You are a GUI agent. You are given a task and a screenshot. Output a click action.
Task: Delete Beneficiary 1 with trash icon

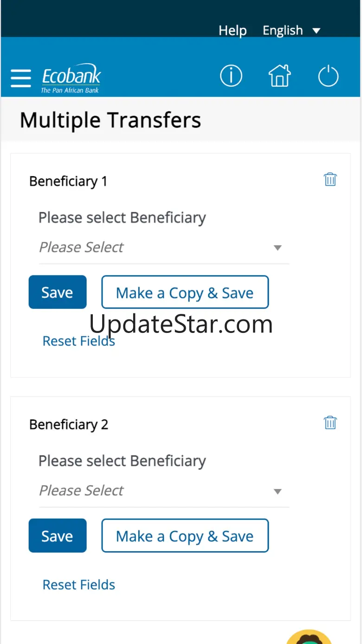(x=330, y=179)
